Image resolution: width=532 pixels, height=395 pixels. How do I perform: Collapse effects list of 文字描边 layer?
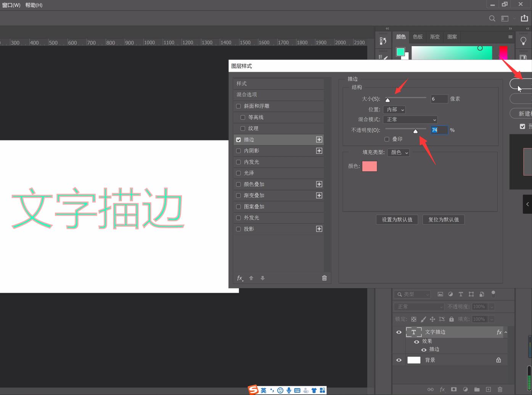[x=506, y=332]
